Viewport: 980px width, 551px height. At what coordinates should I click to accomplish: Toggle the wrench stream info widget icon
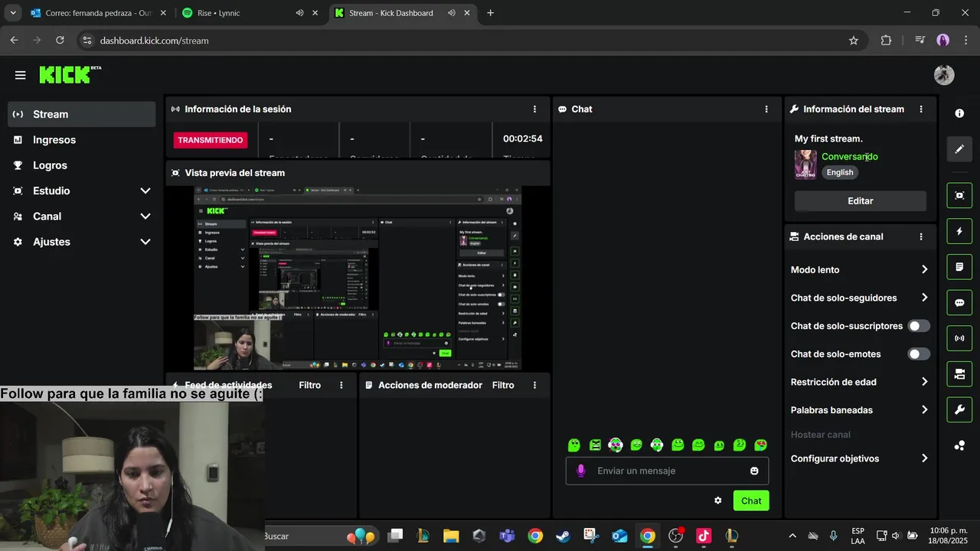(x=959, y=409)
